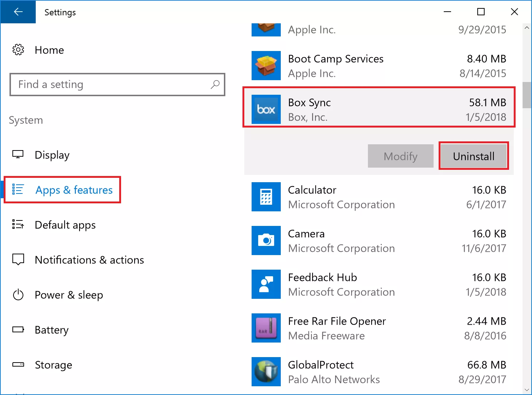Click the 9/29/2015 install date

coord(482,30)
